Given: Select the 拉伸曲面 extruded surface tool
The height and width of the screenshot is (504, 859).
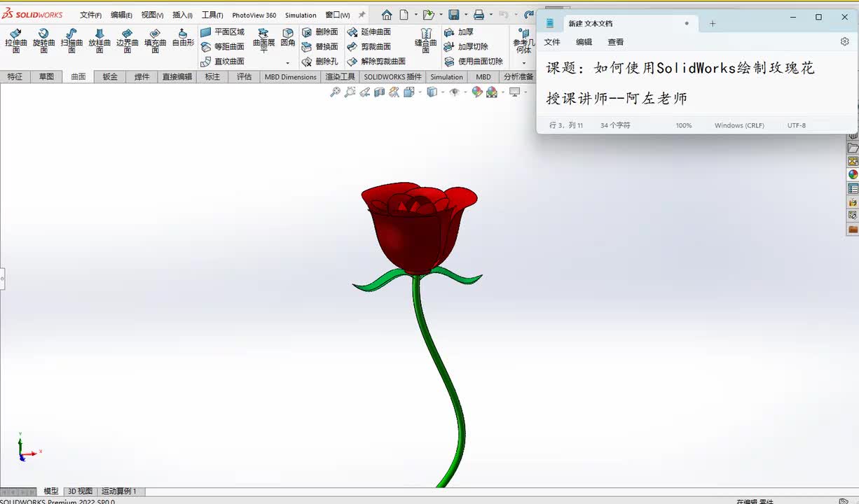Looking at the screenshot, I should (15, 41).
